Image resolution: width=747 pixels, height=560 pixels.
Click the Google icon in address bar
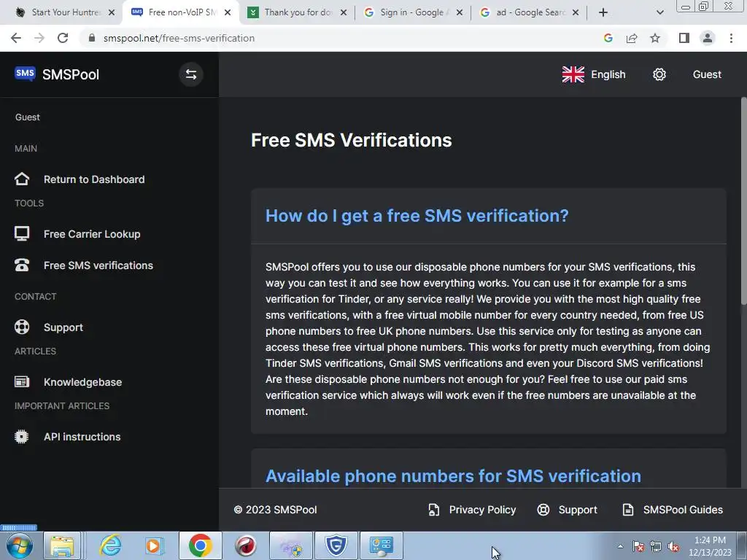608,38
